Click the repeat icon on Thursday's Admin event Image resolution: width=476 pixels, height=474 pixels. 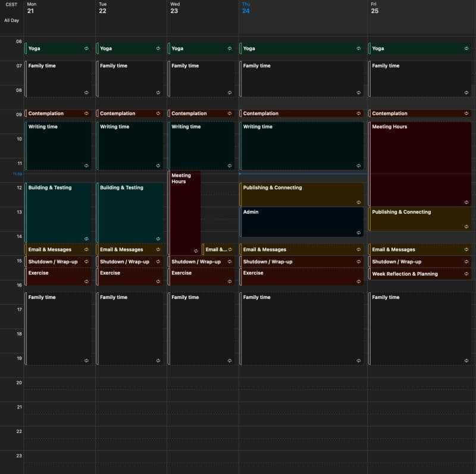point(358,233)
